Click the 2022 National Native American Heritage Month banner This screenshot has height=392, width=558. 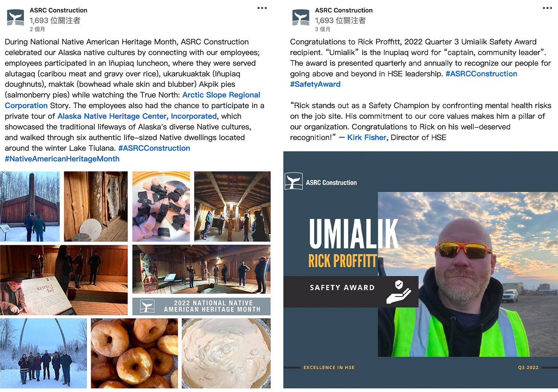pos(202,306)
